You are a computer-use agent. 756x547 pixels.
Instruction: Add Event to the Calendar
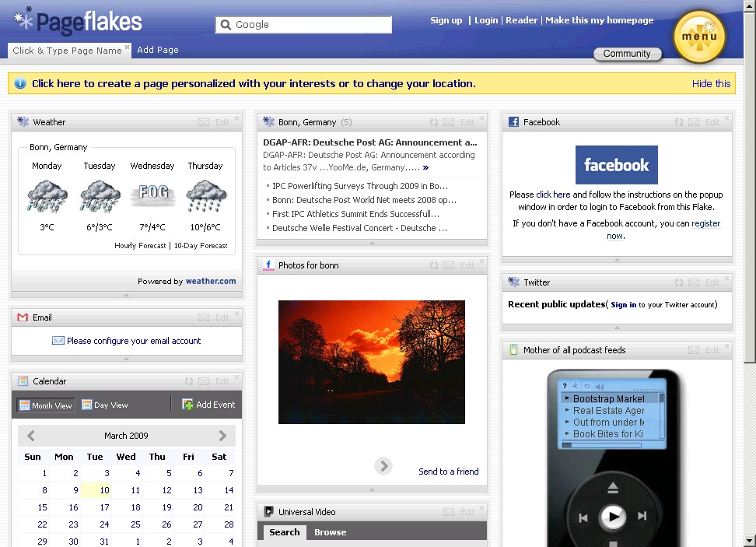point(208,405)
